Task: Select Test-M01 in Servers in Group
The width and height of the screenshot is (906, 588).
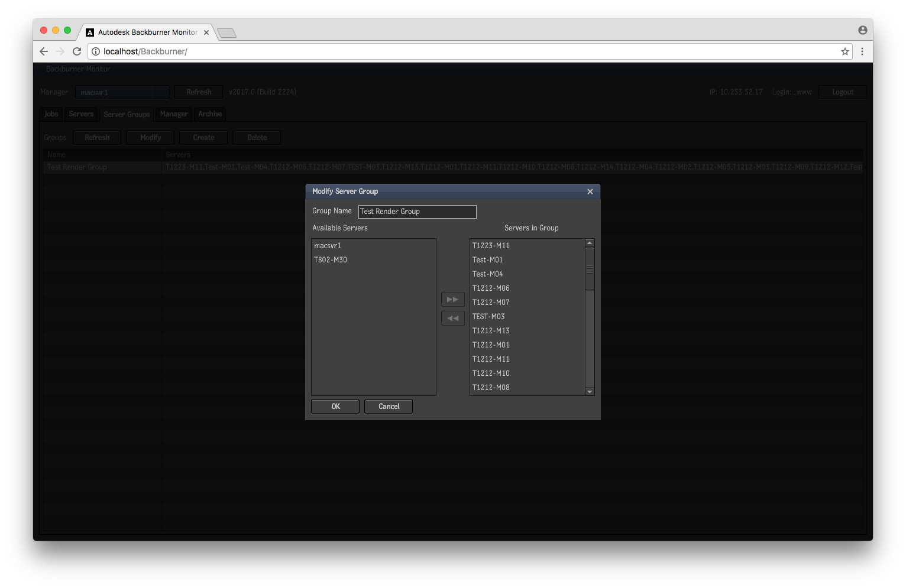Action: 528,260
